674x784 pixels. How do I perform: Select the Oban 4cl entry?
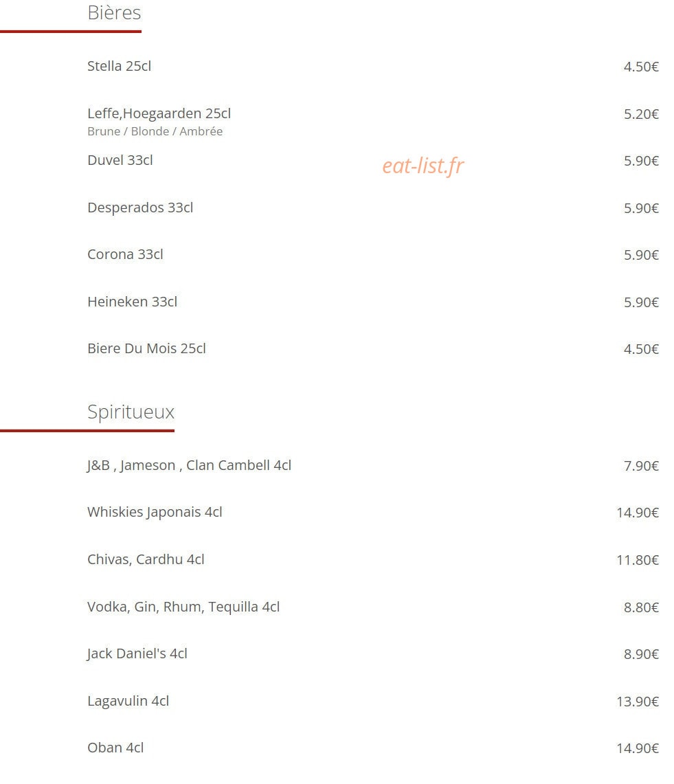pos(115,748)
